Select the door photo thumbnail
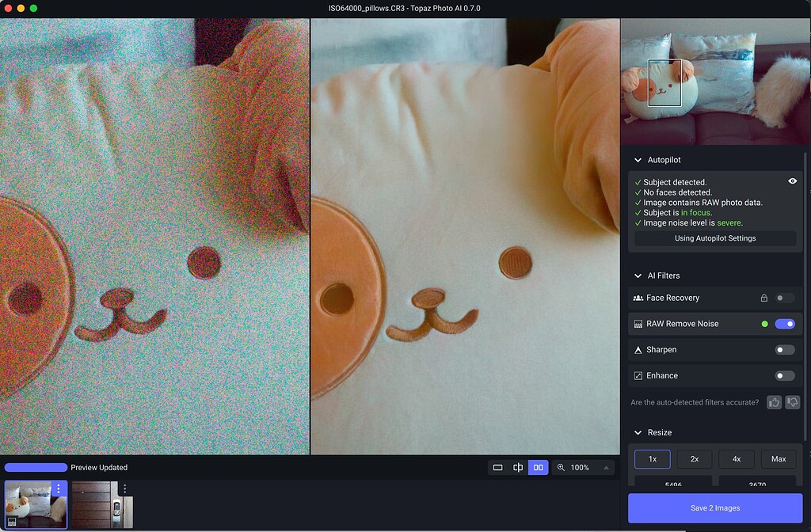 (102, 505)
